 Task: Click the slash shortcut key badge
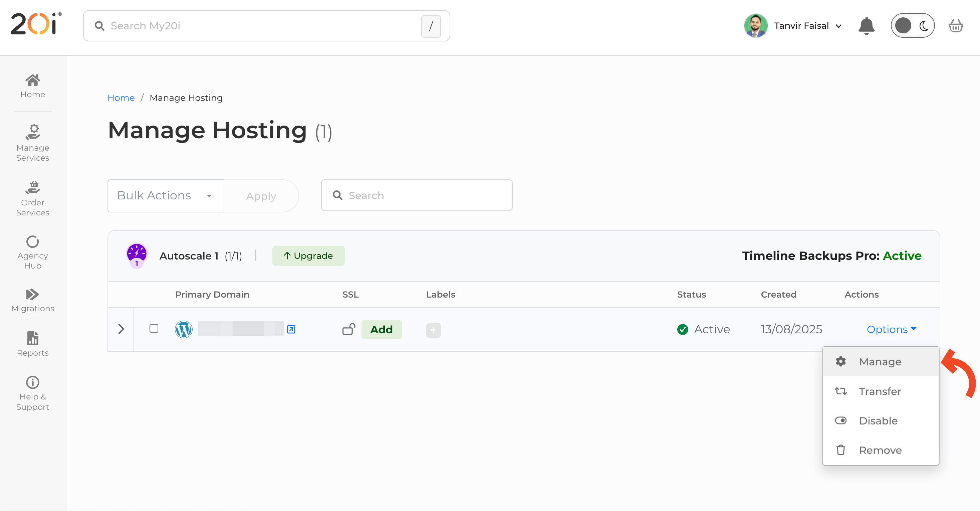pyautogui.click(x=431, y=26)
